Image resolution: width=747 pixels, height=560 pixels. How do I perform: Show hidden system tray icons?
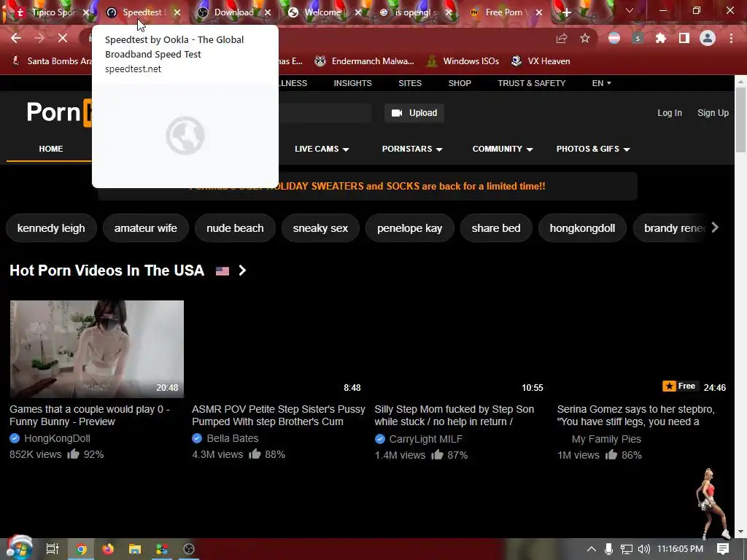pos(591,549)
